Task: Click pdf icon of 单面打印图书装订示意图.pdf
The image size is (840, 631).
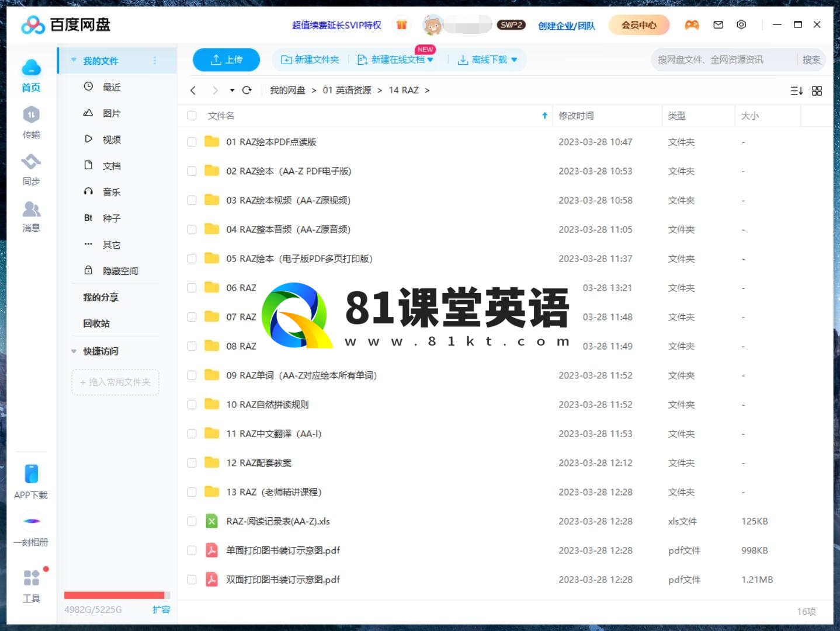Action: [211, 550]
